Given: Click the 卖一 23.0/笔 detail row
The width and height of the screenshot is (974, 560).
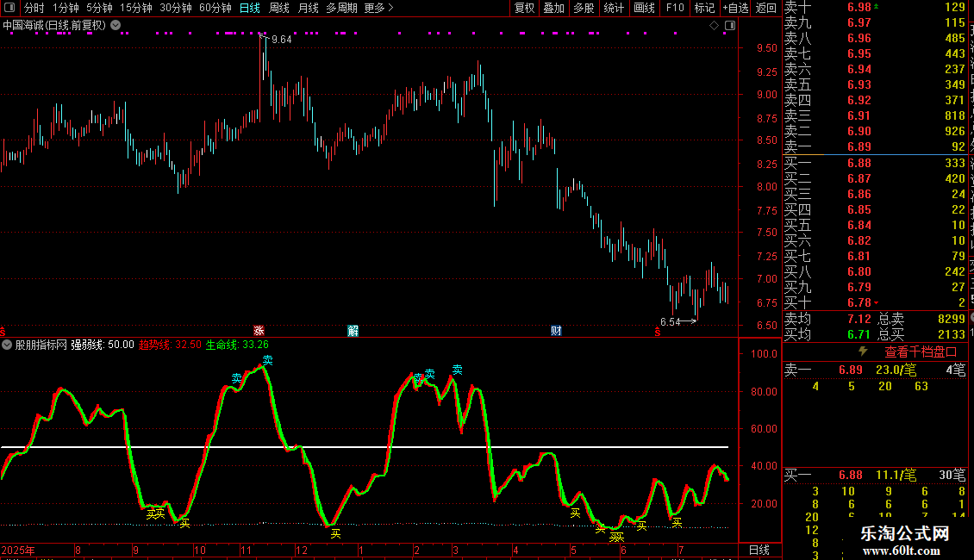Looking at the screenshot, I should pos(875,370).
